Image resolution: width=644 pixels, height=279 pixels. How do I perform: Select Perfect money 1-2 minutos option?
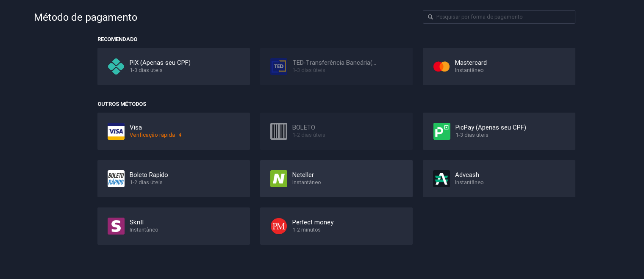[x=336, y=226]
